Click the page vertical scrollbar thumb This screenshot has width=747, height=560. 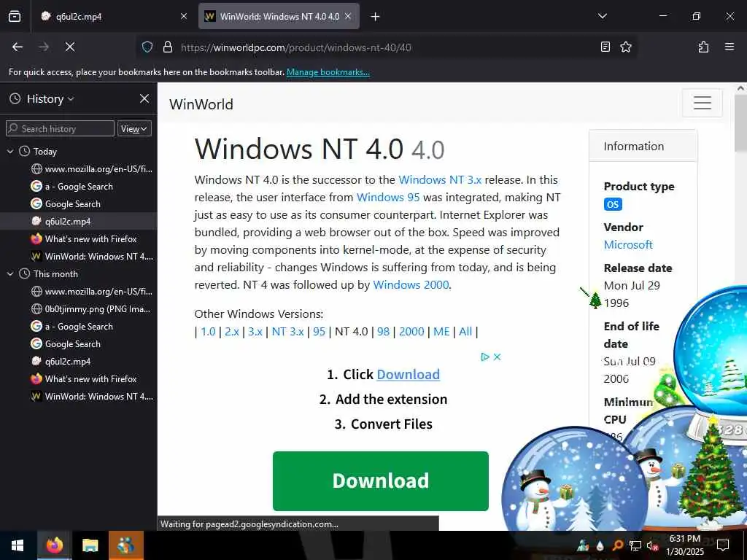coord(740,123)
